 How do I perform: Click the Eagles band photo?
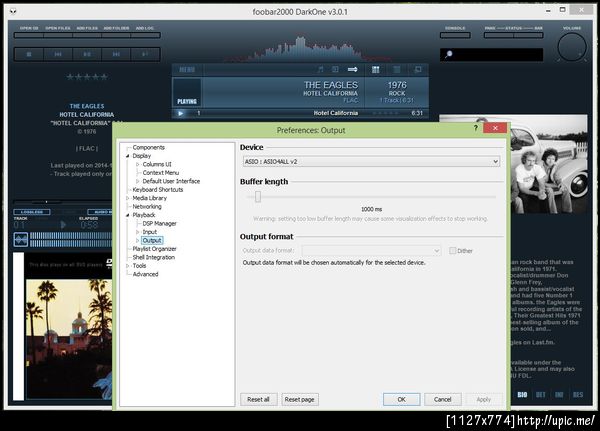pyautogui.click(x=549, y=165)
